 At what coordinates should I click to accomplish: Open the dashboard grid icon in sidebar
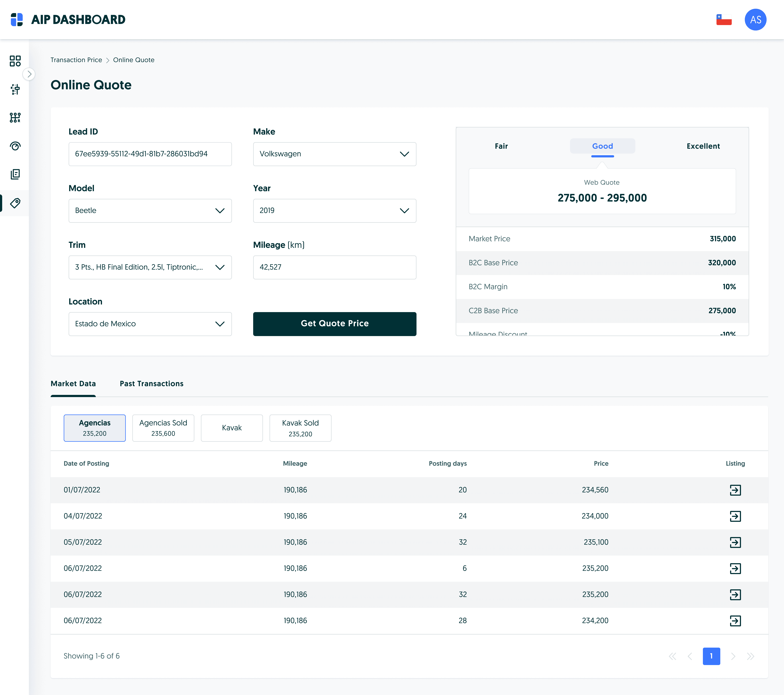(15, 61)
